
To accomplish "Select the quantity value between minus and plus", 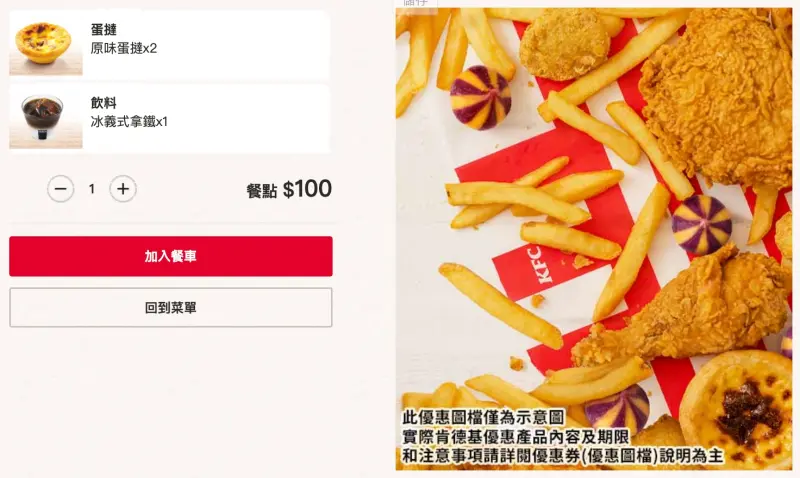I will (92, 189).
